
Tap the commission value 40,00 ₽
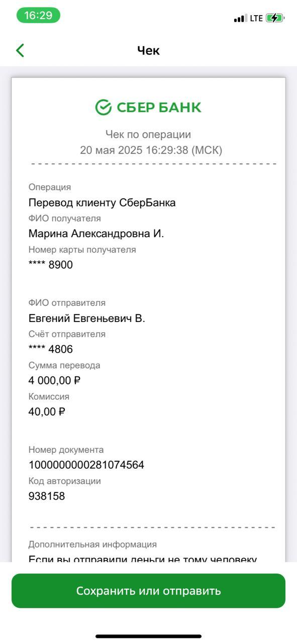coord(47,412)
